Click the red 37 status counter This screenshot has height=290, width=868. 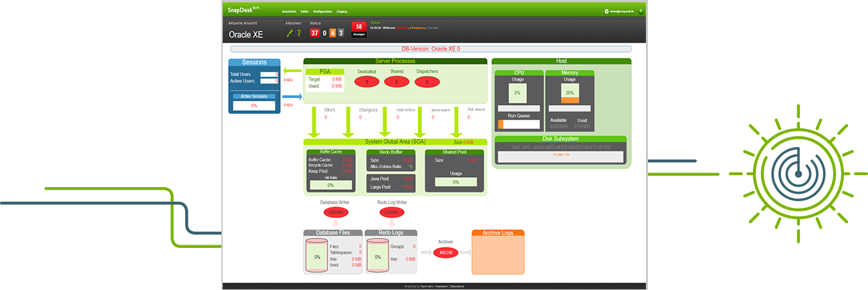tap(314, 33)
